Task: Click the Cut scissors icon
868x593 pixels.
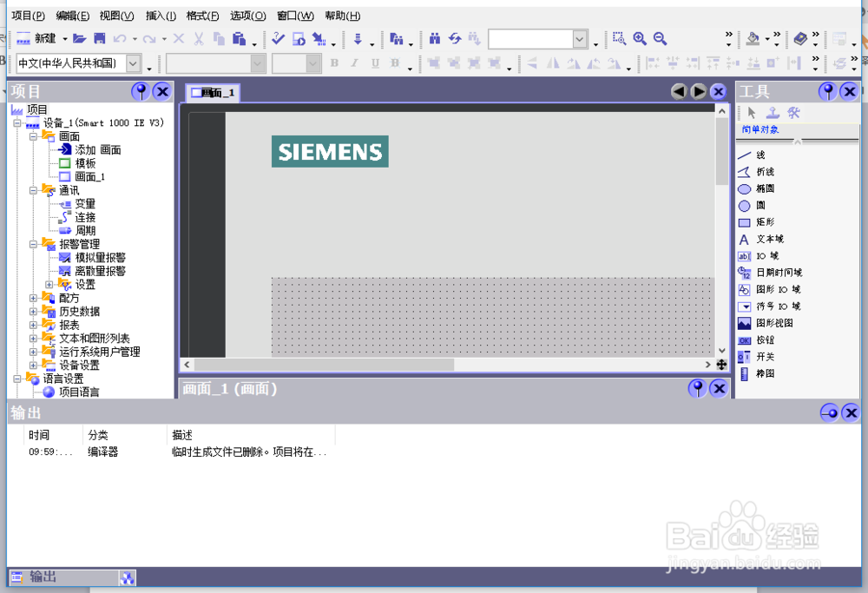Action: [199, 38]
